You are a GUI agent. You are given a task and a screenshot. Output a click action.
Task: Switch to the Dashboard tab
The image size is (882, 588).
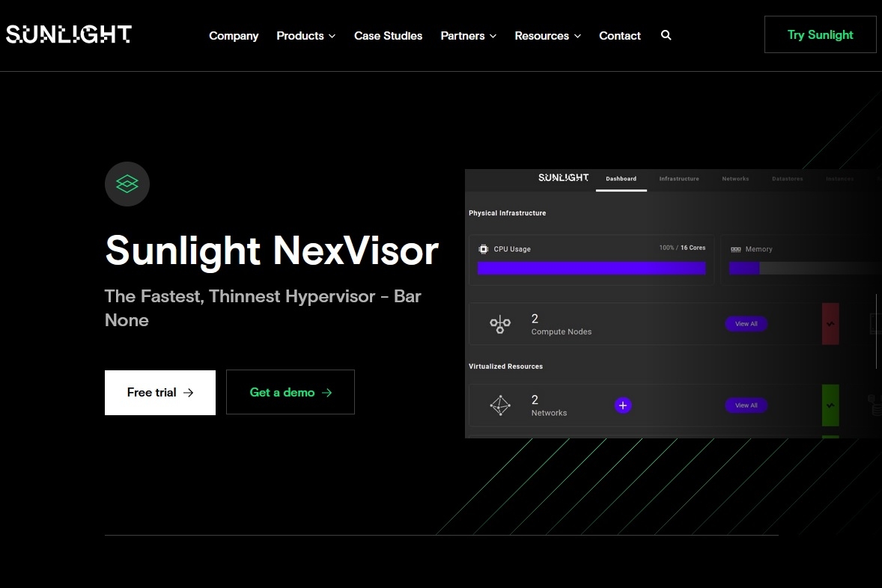point(621,179)
